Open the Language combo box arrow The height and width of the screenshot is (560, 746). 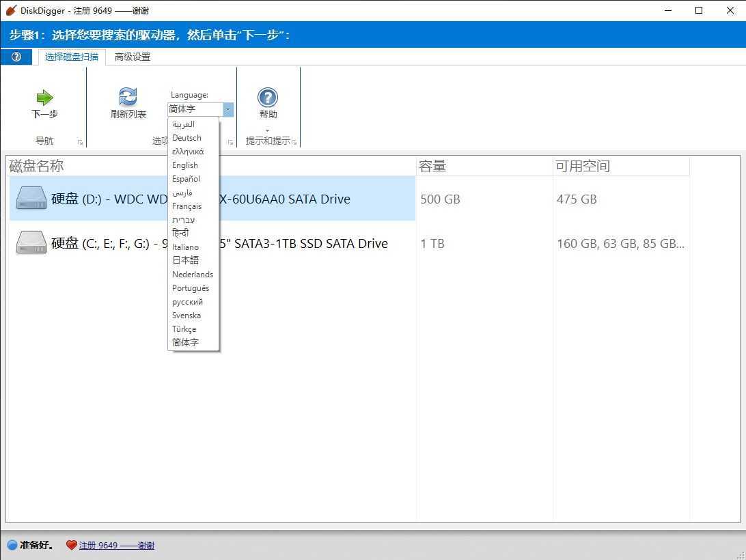point(227,109)
